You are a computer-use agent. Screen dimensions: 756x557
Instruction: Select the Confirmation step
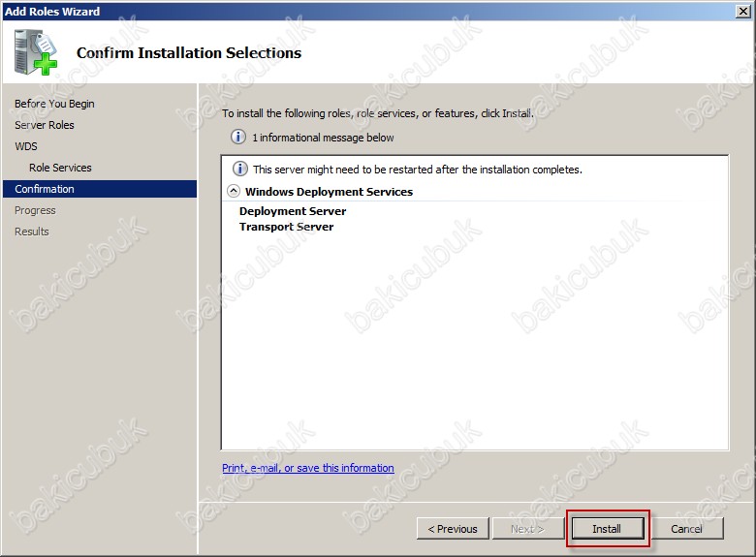pos(100,189)
